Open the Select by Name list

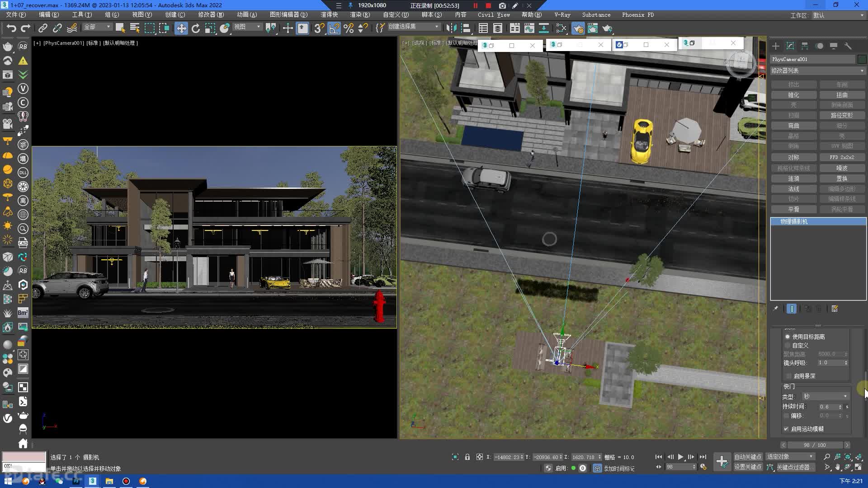click(135, 28)
